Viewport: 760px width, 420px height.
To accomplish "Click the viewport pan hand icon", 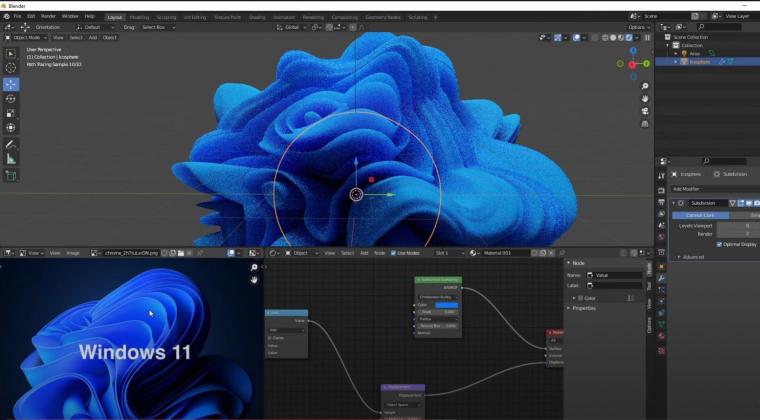I will pos(645,98).
